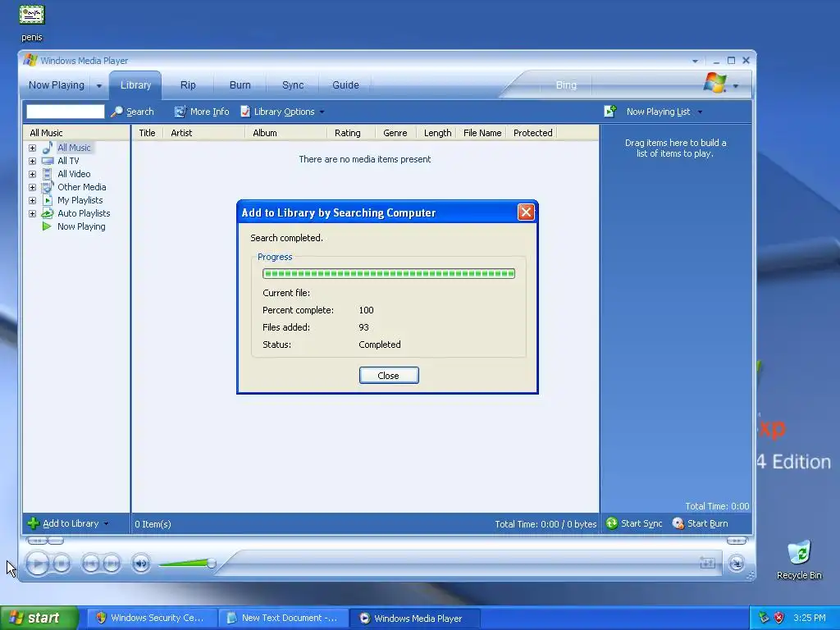Screen dimensions: 840x630
Task: Expand the All TV tree node
Action: coord(32,161)
